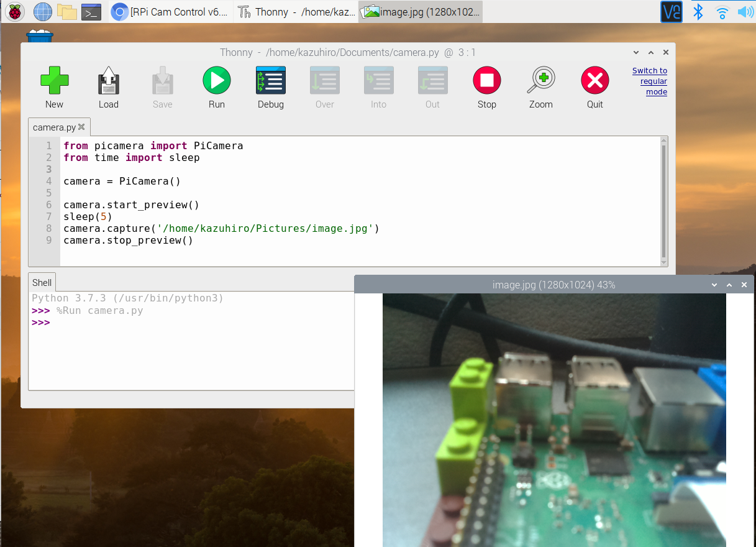Open the Bluetooth tray menu
756x547 pixels.
coord(698,11)
